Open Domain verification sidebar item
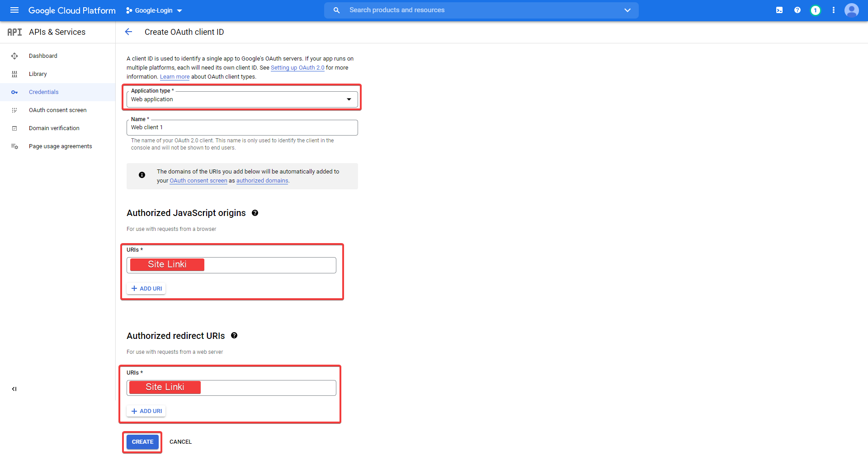This screenshot has width=868, height=460. (58, 128)
